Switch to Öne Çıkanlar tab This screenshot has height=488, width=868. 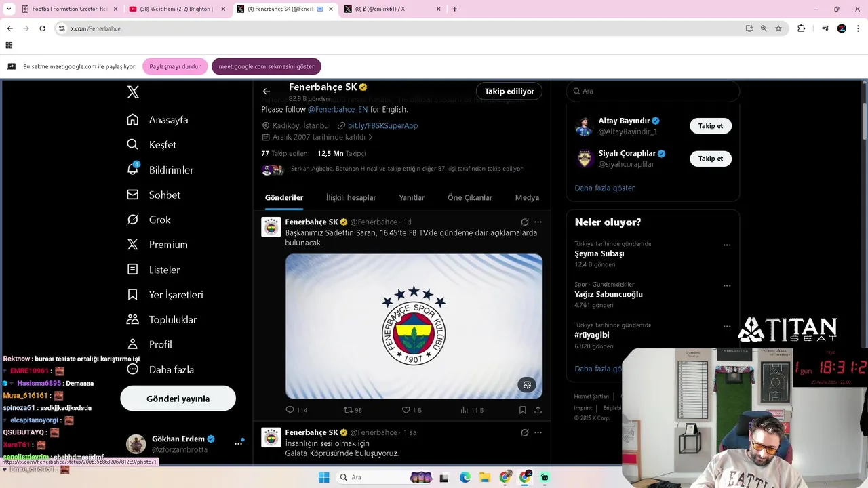470,197
